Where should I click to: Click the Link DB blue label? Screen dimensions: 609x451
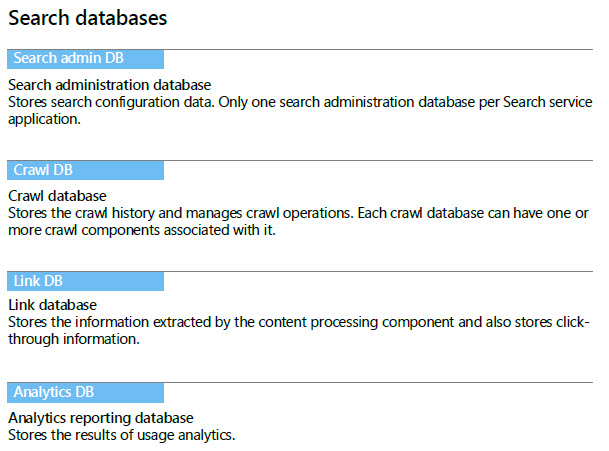85,281
